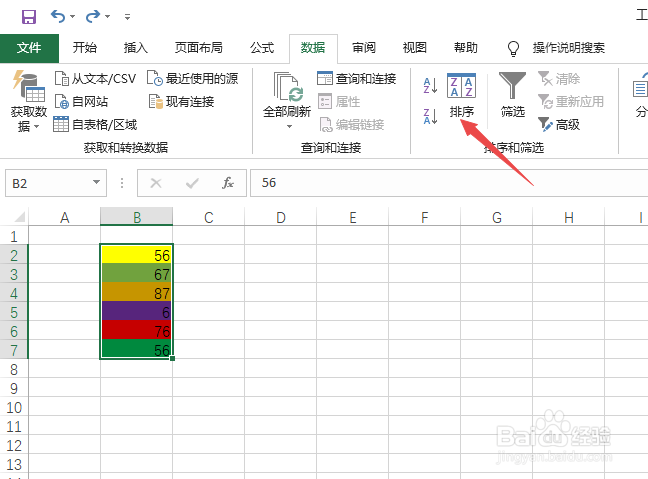Click the 清除 filter button
648x479 pixels.
(559, 79)
